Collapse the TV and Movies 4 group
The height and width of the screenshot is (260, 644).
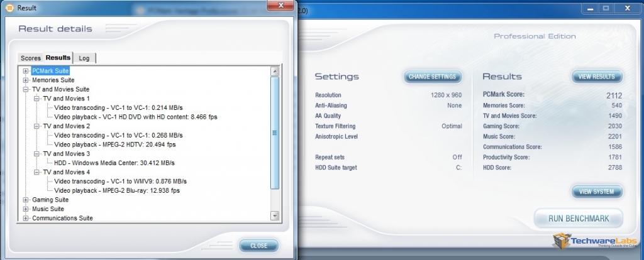(x=36, y=172)
